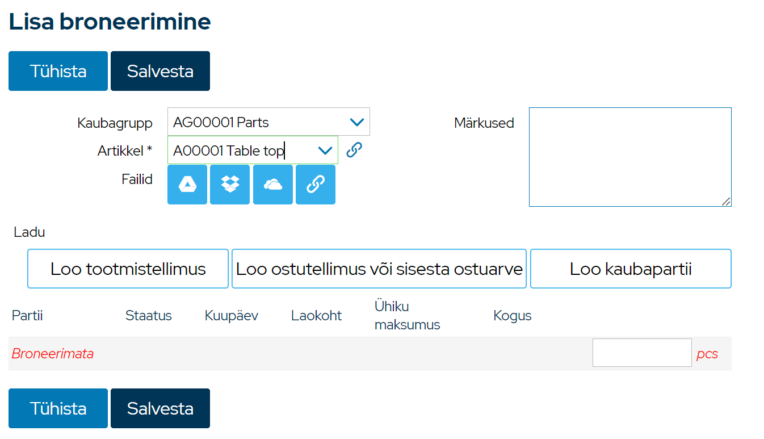This screenshot has height=439, width=764.
Task: Click the top Salvesta button
Action: (160, 71)
